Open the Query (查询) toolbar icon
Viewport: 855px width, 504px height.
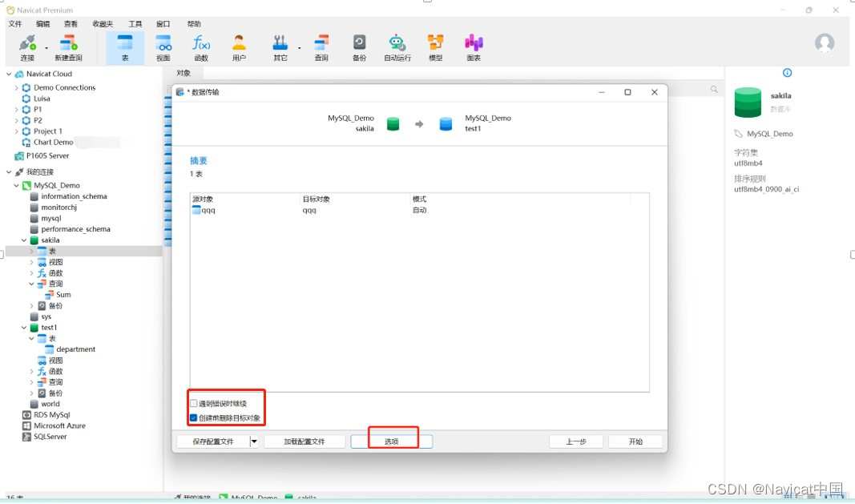[321, 48]
